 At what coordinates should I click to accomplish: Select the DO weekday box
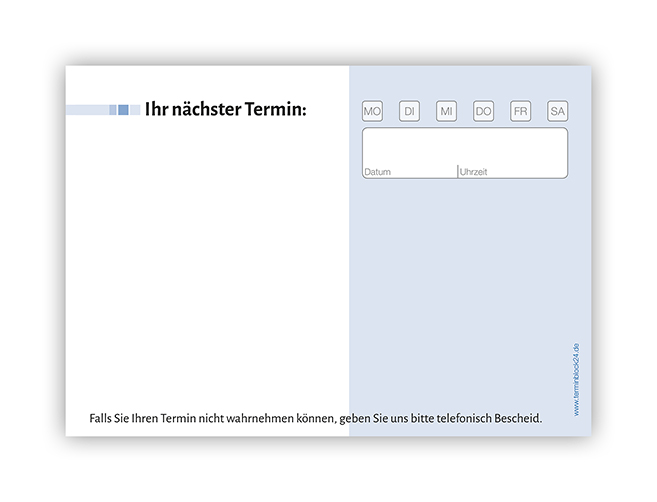click(x=483, y=112)
